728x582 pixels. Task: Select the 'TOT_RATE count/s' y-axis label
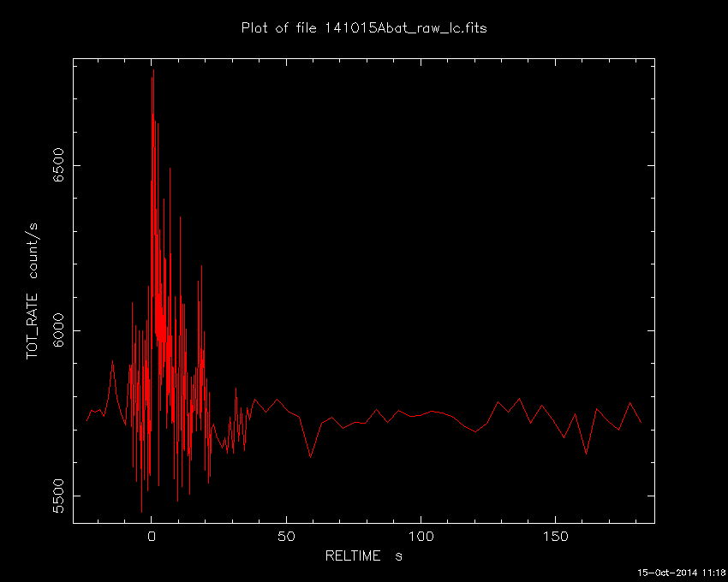[32, 291]
